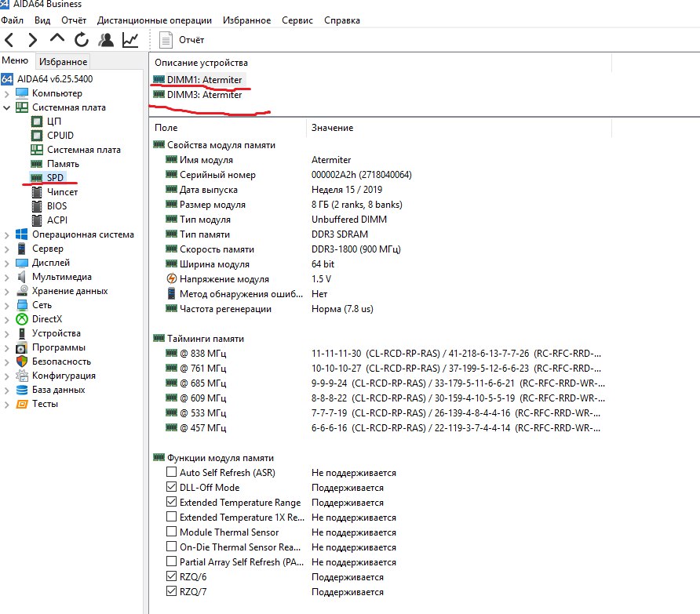Expand the DirectX tree node
The image size is (700, 614).
tap(6, 319)
